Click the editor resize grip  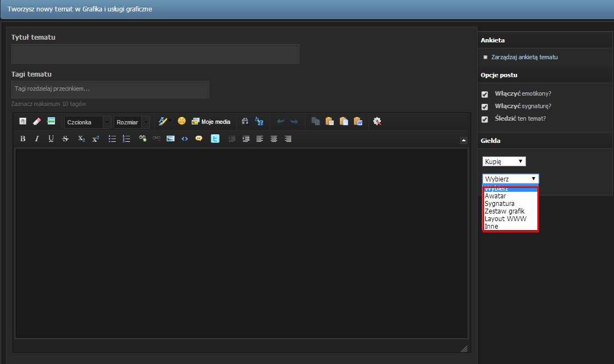(x=465, y=349)
